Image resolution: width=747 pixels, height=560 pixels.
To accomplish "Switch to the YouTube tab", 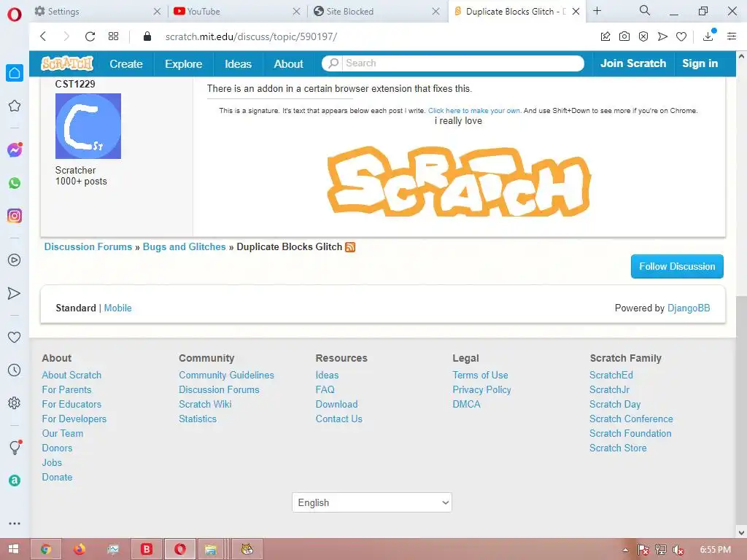I will click(237, 12).
